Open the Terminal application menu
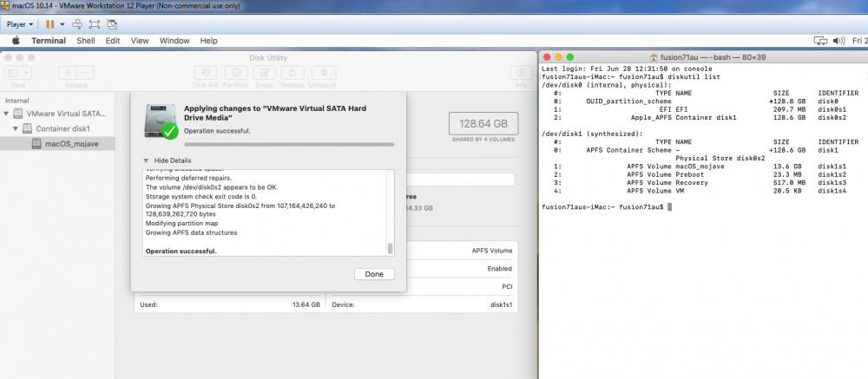This screenshot has width=868, height=379. click(49, 41)
